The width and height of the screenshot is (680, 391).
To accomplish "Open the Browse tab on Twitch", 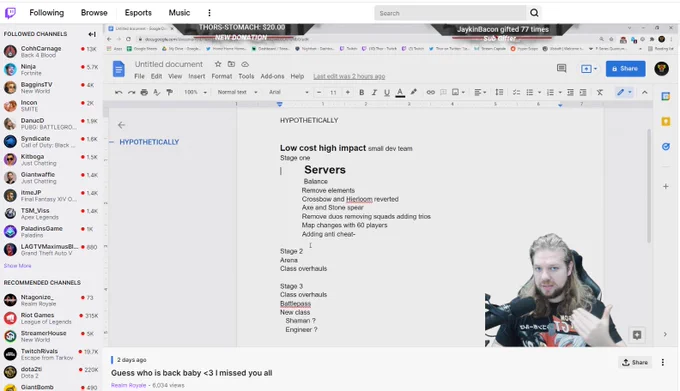I will [x=94, y=13].
